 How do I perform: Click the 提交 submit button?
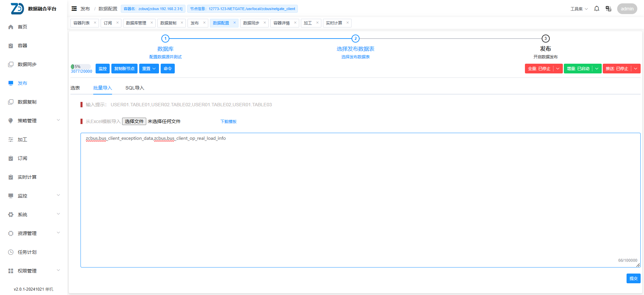(633, 279)
